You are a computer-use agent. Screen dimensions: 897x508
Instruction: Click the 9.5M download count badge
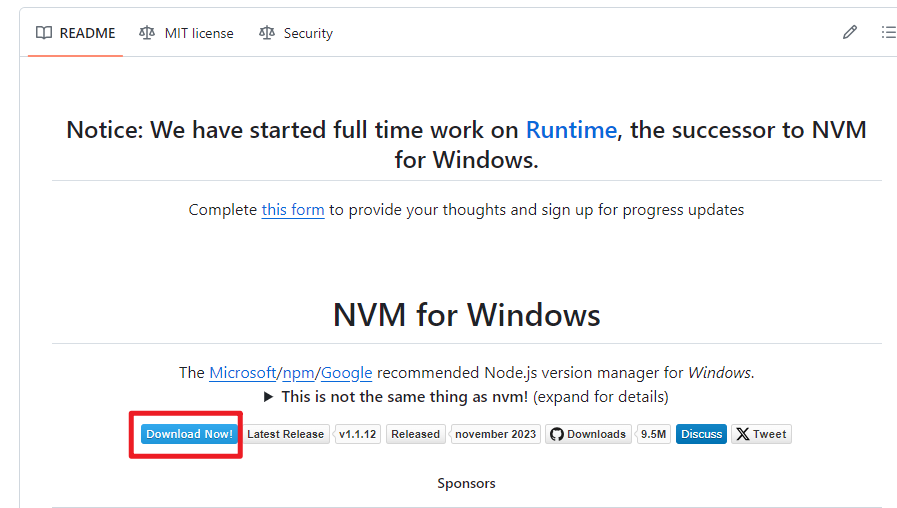click(x=653, y=434)
